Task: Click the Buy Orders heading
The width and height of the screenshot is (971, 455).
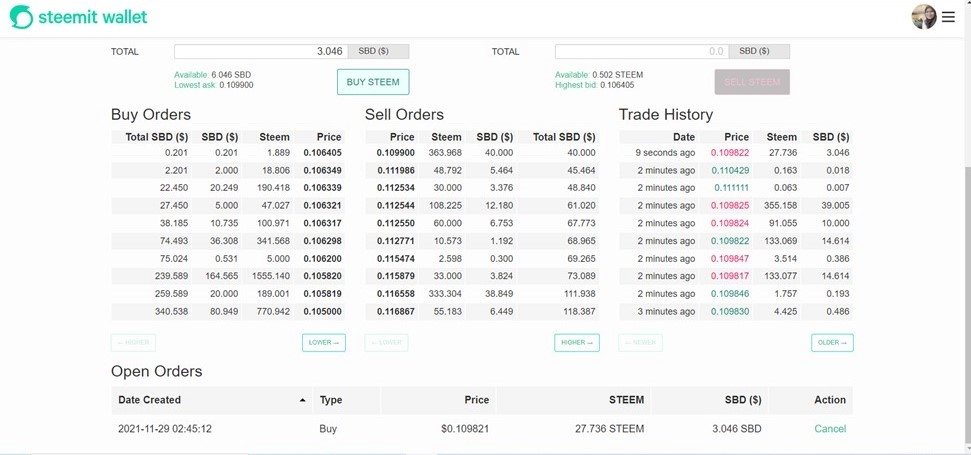Action: pos(150,115)
